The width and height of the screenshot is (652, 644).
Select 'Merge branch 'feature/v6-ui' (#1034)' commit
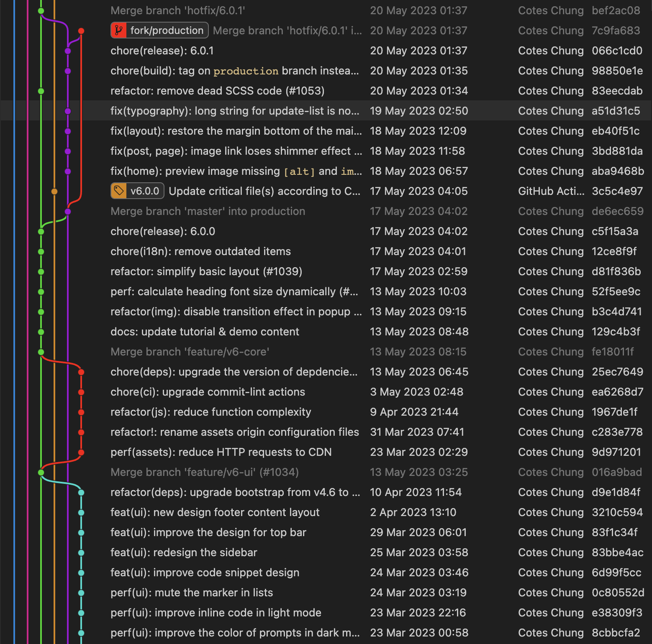(x=326, y=472)
